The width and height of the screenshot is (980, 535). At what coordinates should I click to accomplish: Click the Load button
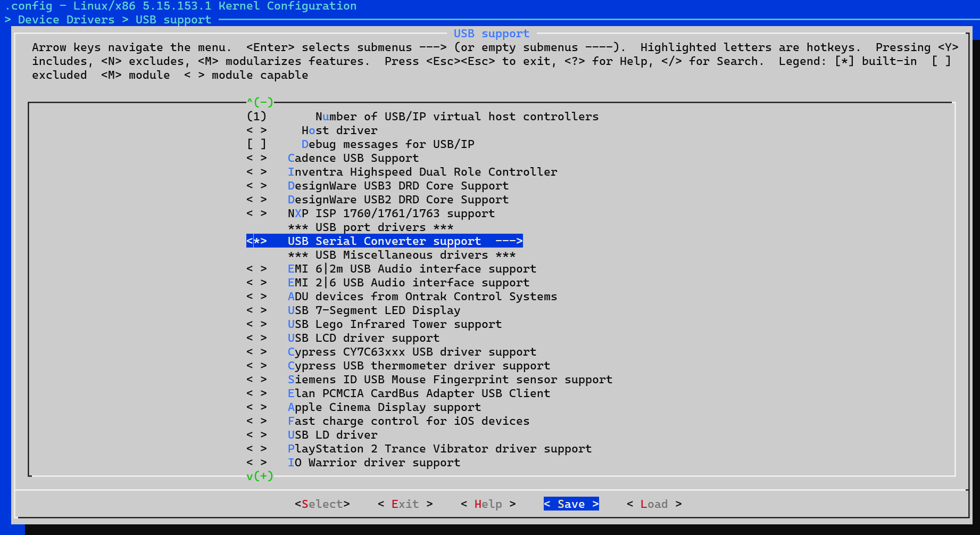(654, 504)
